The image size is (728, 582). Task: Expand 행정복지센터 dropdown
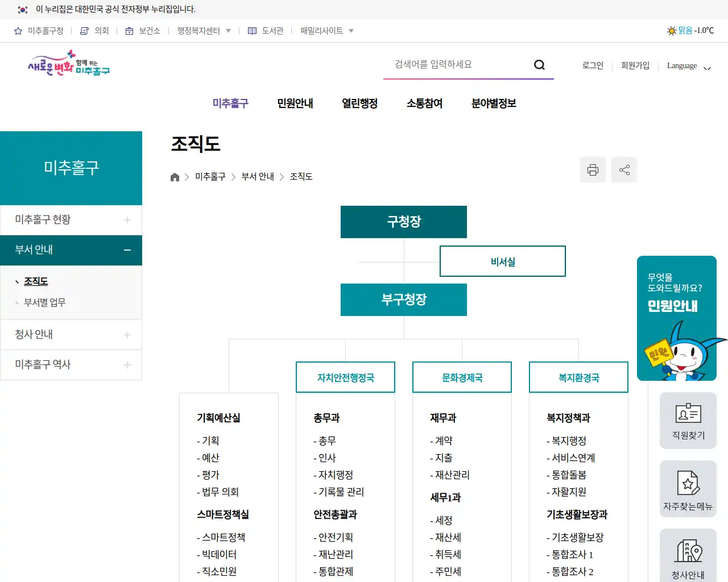click(204, 31)
